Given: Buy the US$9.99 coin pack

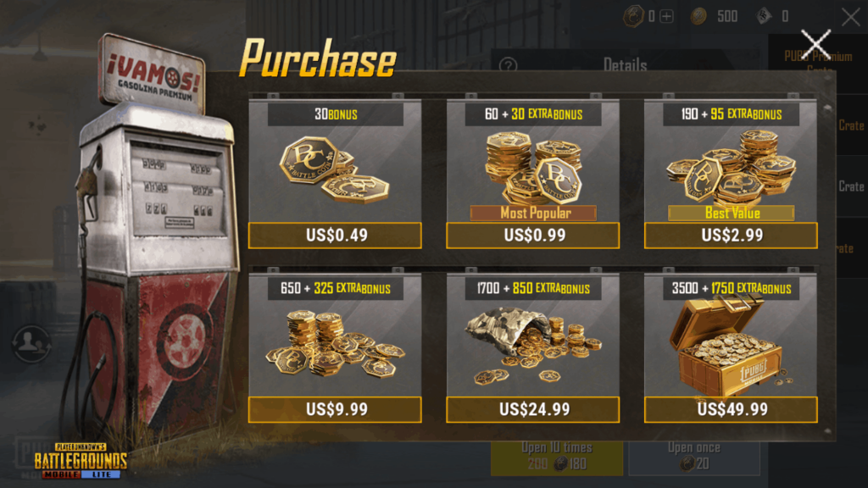Looking at the screenshot, I should pos(335,409).
